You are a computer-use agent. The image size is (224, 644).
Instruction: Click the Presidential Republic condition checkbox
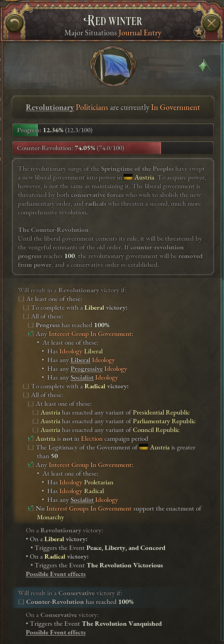[35, 413]
